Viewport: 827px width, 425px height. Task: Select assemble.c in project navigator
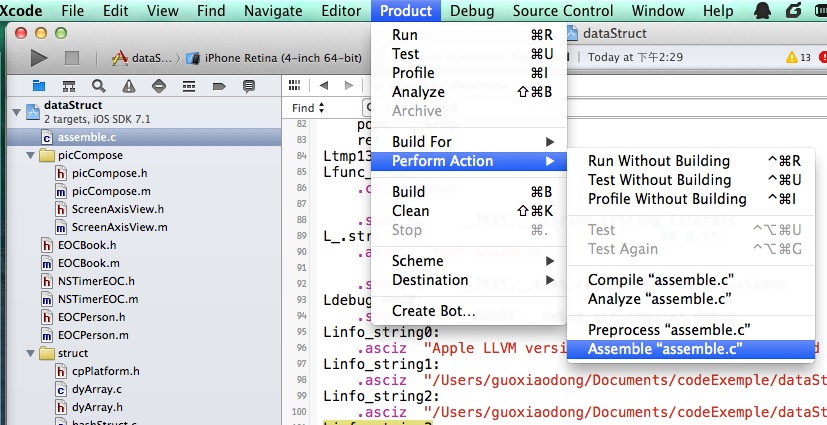point(144,138)
